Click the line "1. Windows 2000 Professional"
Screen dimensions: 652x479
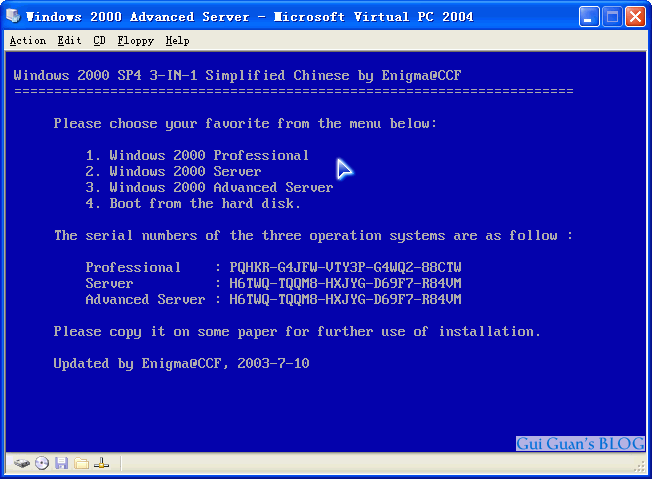(197, 156)
